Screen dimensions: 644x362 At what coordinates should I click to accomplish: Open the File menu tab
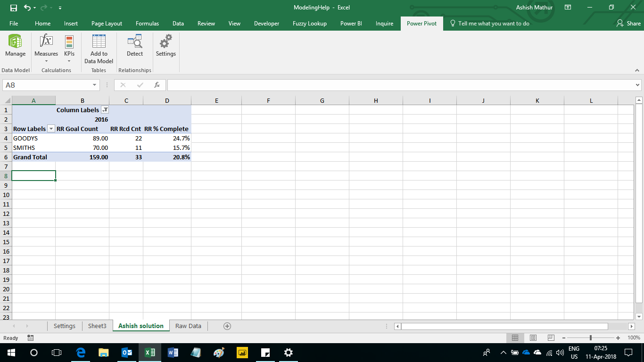coord(14,24)
